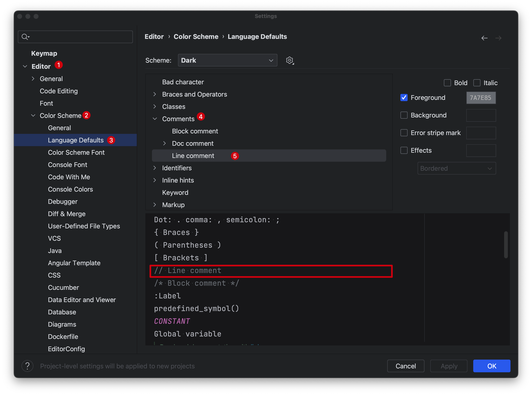The height and width of the screenshot is (395, 532).
Task: Focus the settings search field
Action: (75, 37)
